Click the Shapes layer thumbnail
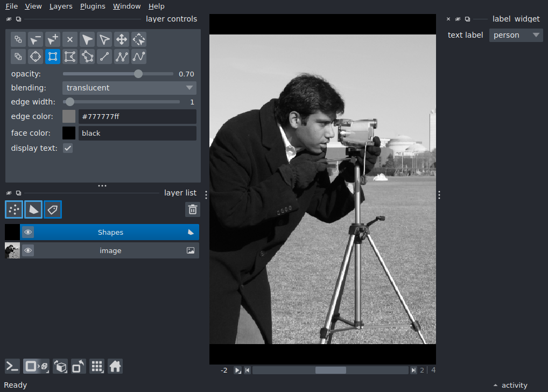The image size is (548, 392). [x=12, y=232]
